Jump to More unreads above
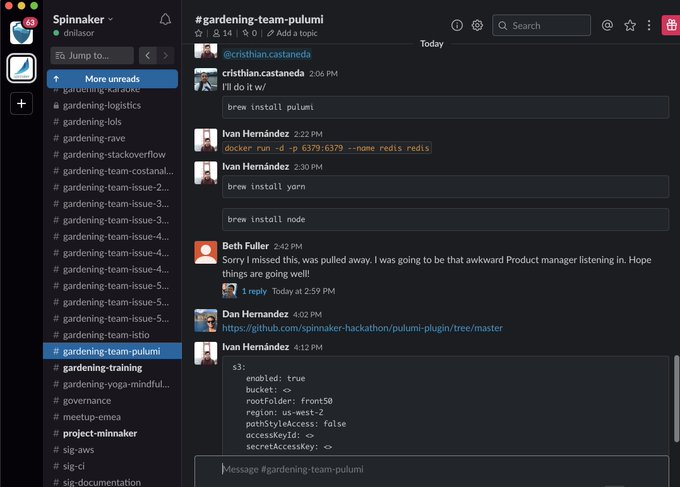The image size is (680, 487). pyautogui.click(x=112, y=79)
